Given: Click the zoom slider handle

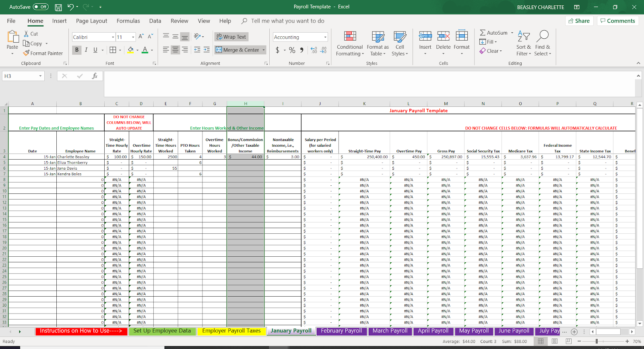Looking at the screenshot, I should click(x=597, y=341).
